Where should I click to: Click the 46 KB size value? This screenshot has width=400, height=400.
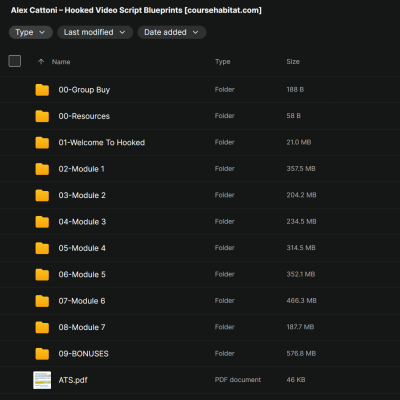click(296, 380)
